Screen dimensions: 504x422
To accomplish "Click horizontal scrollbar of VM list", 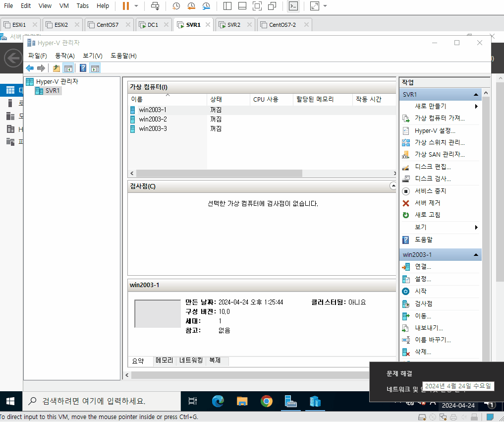I will point(219,174).
